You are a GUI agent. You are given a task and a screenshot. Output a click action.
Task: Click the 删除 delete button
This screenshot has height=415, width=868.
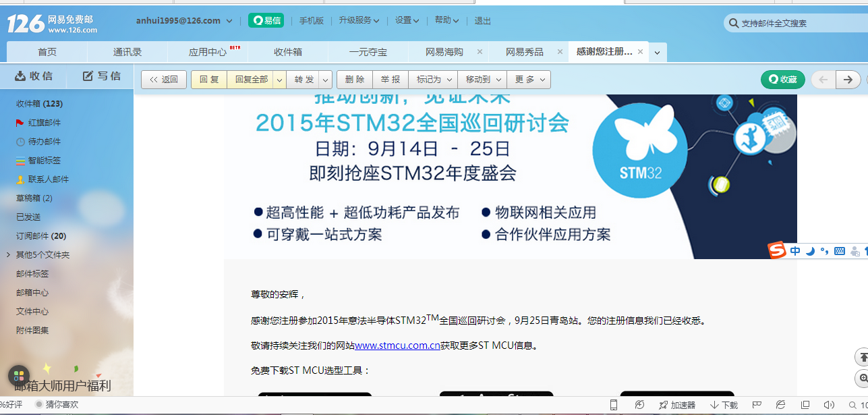[355, 80]
